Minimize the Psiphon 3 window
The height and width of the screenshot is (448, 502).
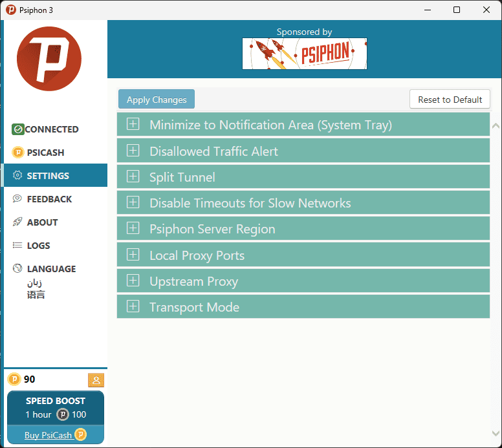tap(428, 10)
